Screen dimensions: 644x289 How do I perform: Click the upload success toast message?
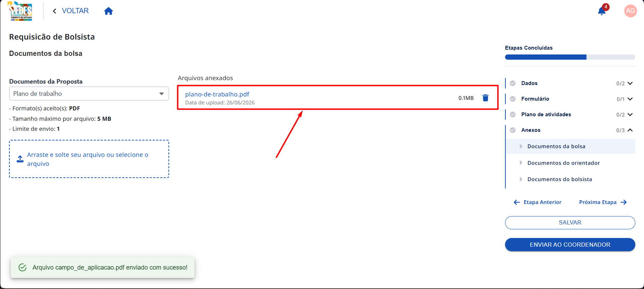(x=102, y=267)
